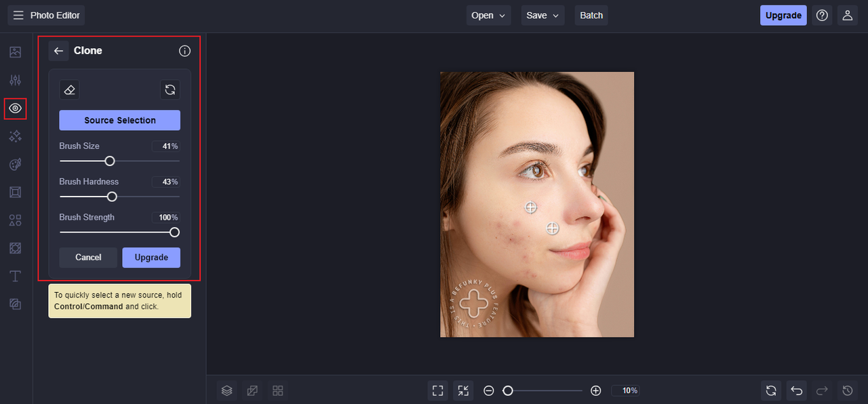
Task: Open the Artsy palette sidebar icon
Action: pyautogui.click(x=16, y=165)
